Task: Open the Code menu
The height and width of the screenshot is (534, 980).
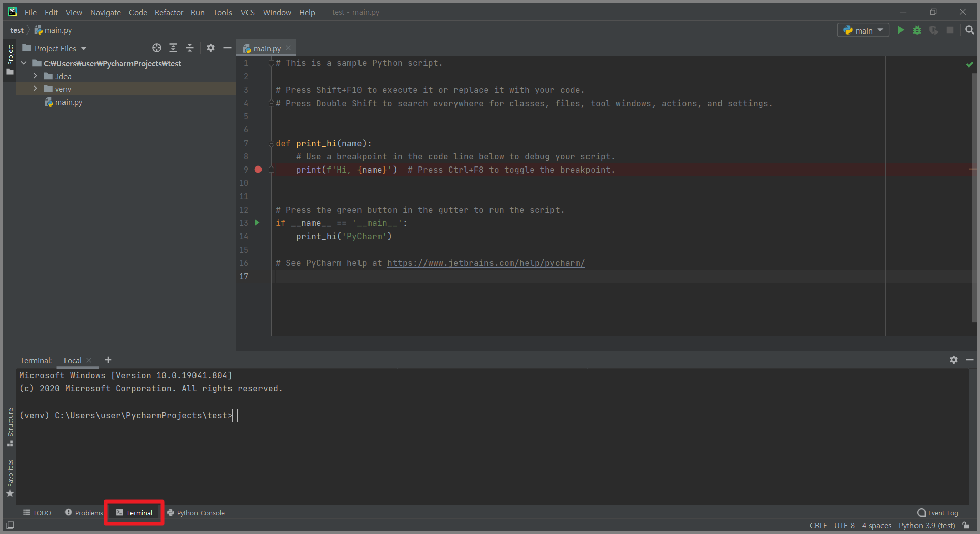Action: coord(138,12)
